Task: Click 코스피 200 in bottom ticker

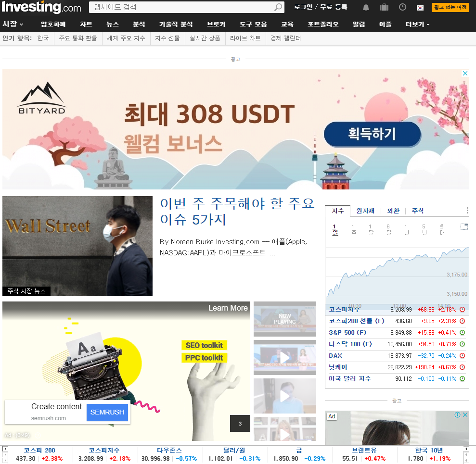Action: click(39, 451)
